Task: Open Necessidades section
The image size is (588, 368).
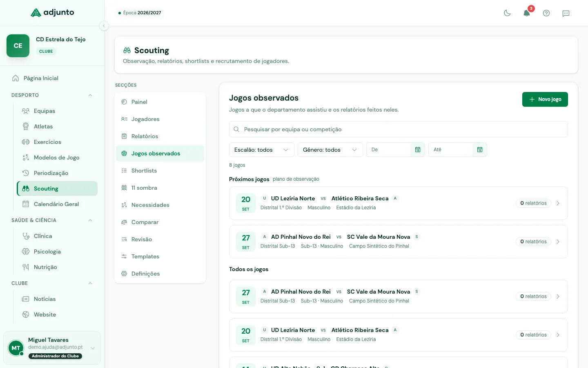Action: [x=160, y=205]
